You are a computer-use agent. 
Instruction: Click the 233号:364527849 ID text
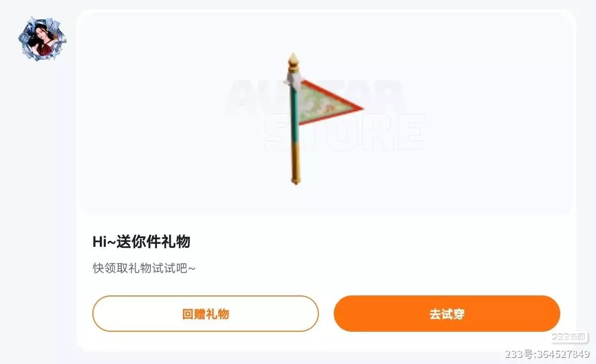coord(547,354)
